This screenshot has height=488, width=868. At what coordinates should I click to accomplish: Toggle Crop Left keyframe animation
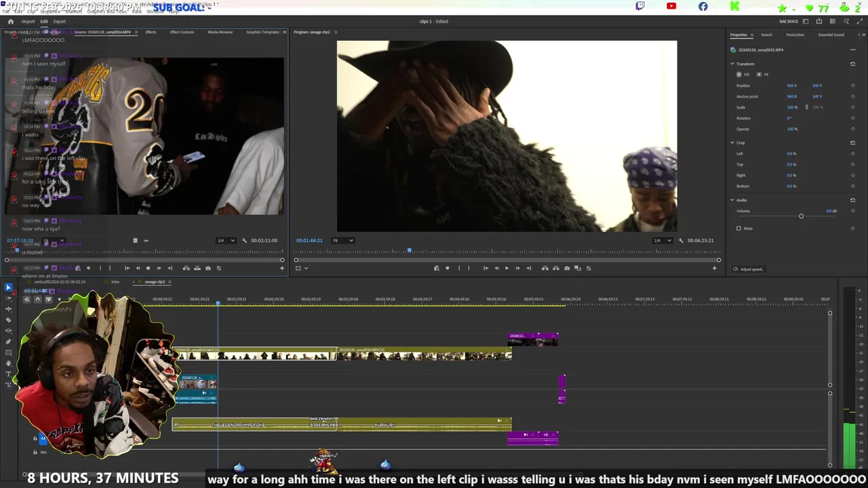[852, 153]
